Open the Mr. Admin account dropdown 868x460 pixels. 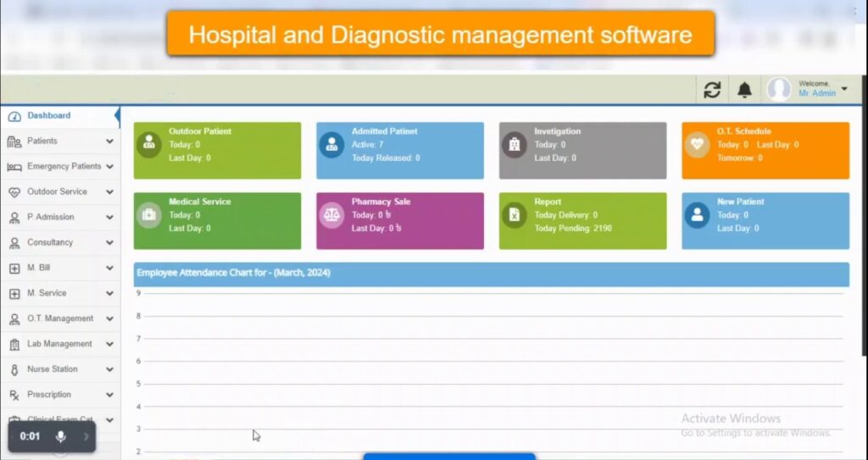[844, 89]
